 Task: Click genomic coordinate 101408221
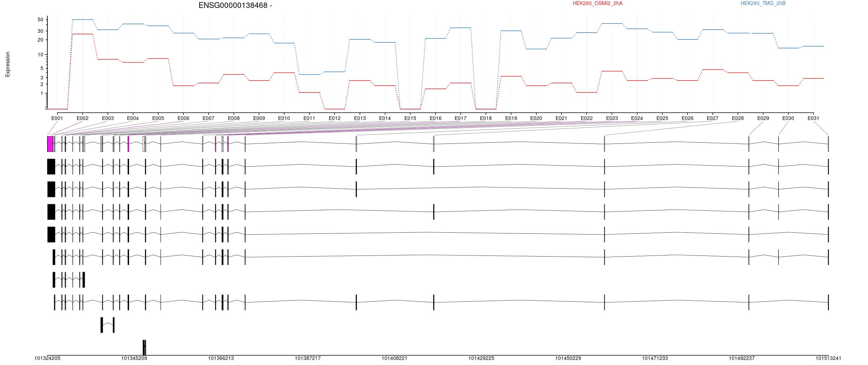point(395,358)
